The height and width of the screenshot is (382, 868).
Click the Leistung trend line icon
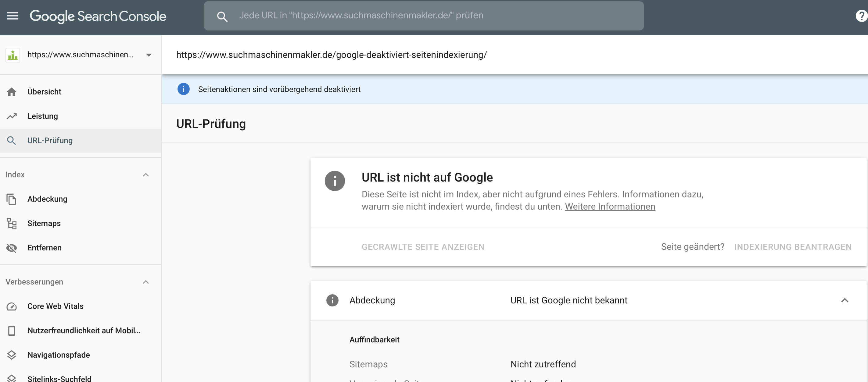(x=12, y=116)
